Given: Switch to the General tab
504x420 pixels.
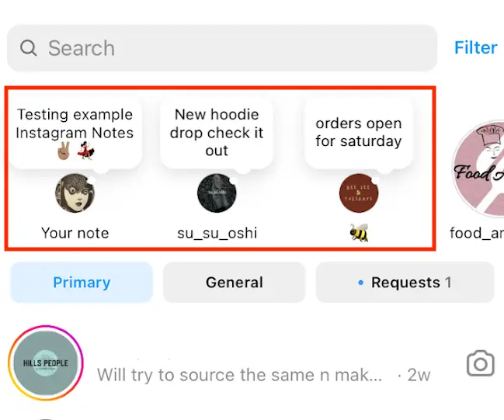Looking at the screenshot, I should (x=234, y=283).
